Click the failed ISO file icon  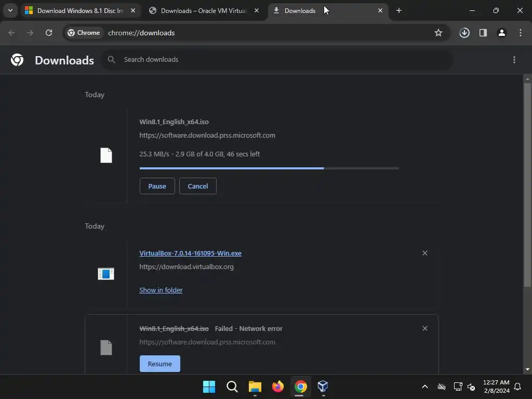click(x=106, y=348)
